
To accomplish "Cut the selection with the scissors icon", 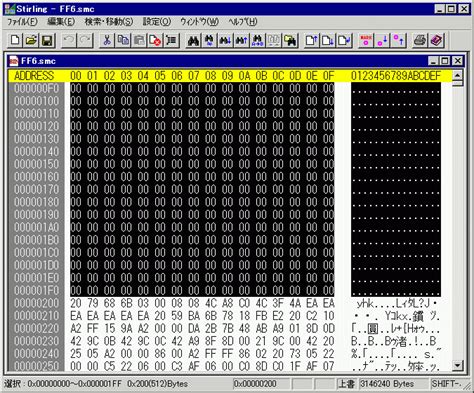I will coord(107,40).
